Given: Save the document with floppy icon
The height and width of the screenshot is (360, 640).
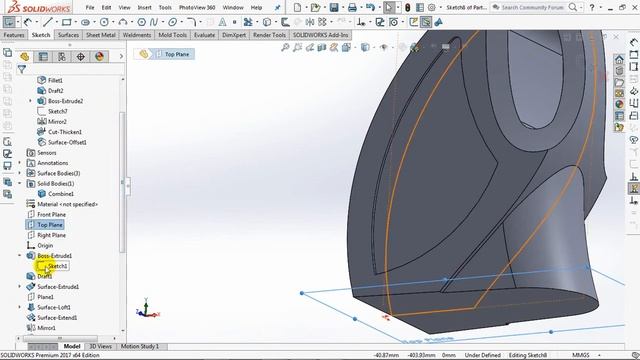Looking at the screenshot, I should (x=334, y=7).
